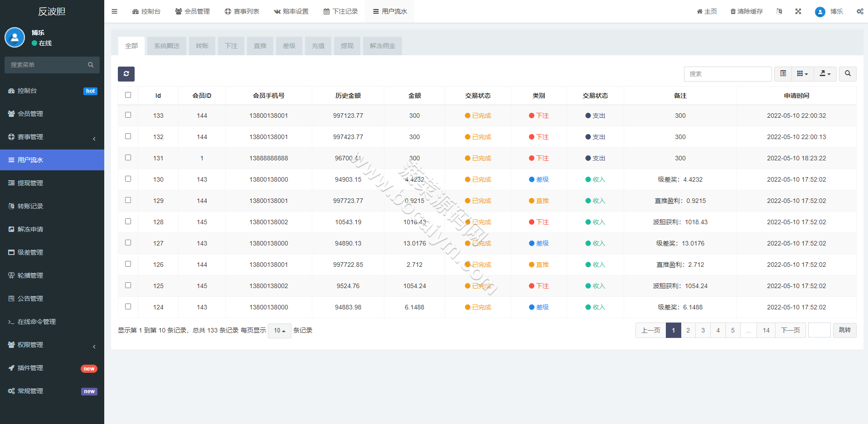This screenshot has height=424, width=868.
Task: Open the columns visibility dropdown
Action: click(x=803, y=74)
